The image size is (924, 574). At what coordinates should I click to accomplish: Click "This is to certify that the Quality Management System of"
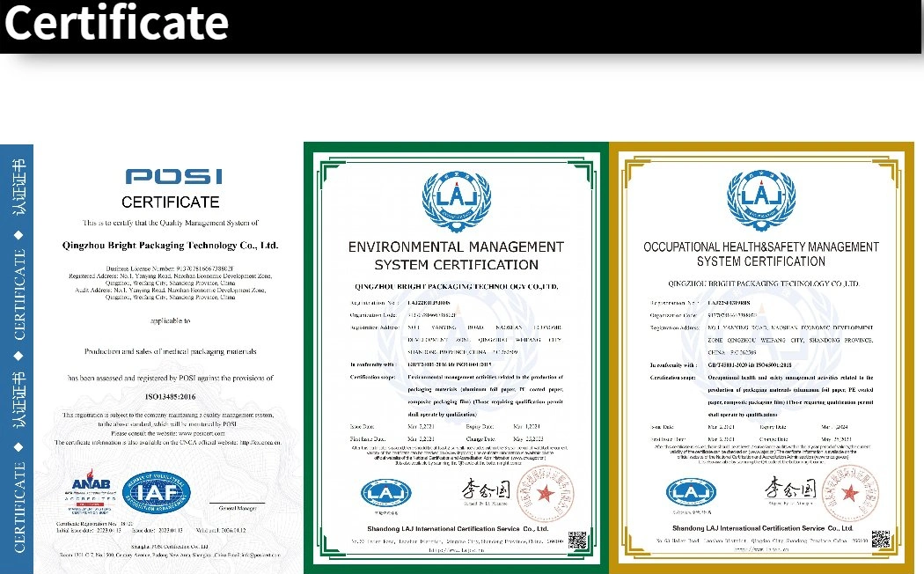(x=171, y=223)
